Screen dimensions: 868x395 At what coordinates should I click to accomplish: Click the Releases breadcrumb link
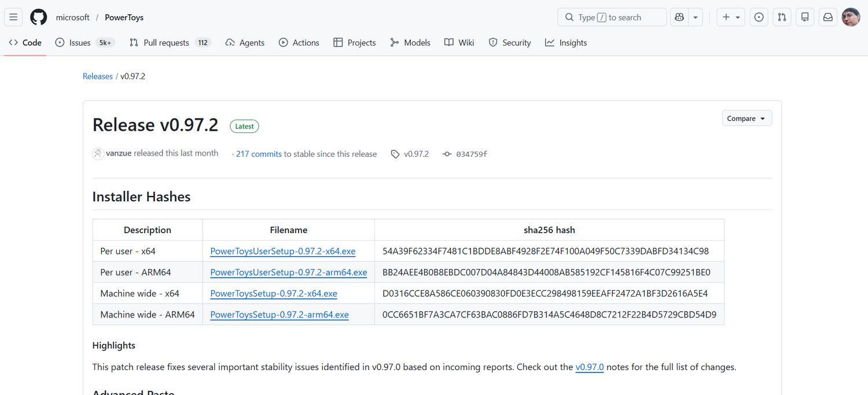pos(98,76)
